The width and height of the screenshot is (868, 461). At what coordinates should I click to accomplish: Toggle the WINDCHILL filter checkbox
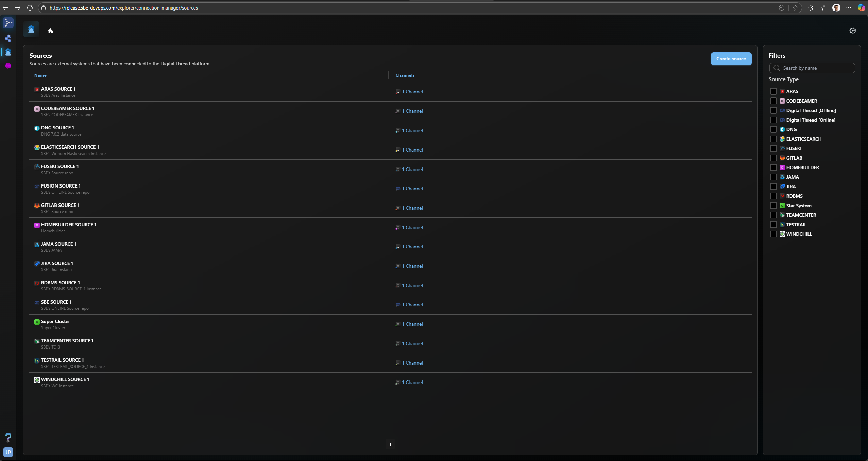[x=773, y=234]
